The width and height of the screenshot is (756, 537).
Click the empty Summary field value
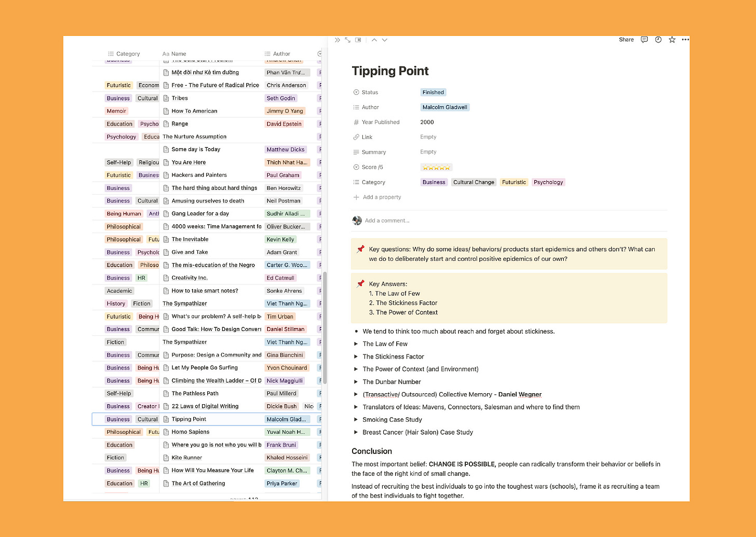(428, 152)
